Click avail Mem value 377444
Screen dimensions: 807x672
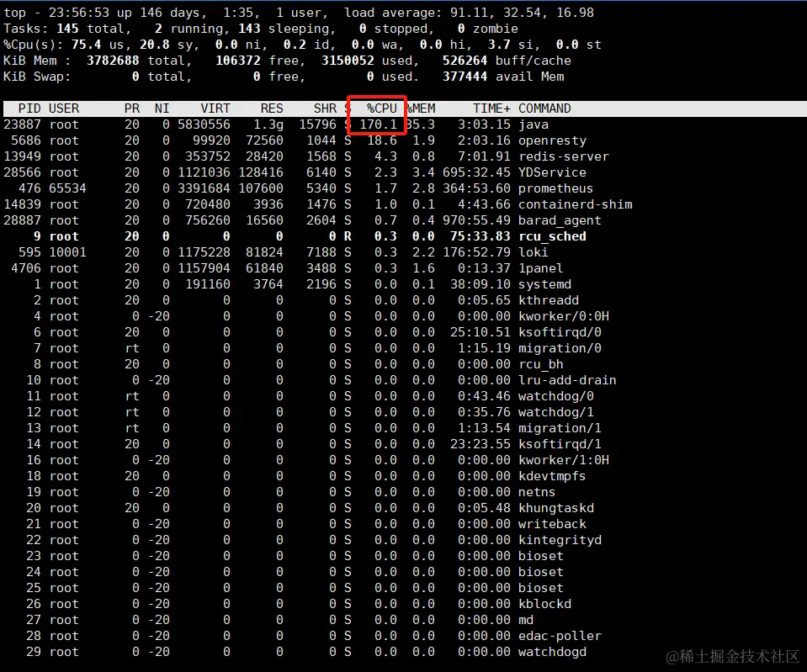pos(465,77)
